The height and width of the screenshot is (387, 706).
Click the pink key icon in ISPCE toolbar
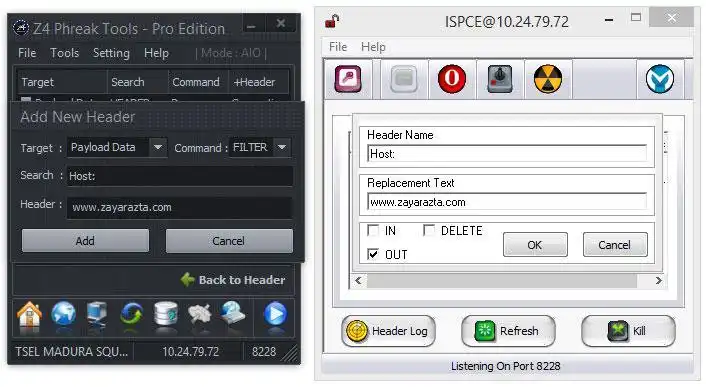tap(348, 79)
